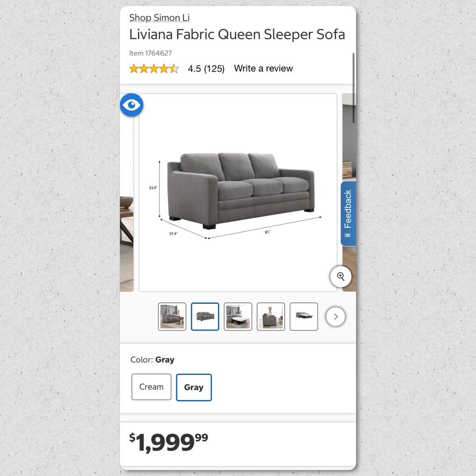
Task: Open the Shop Simon Li link
Action: pos(160,18)
